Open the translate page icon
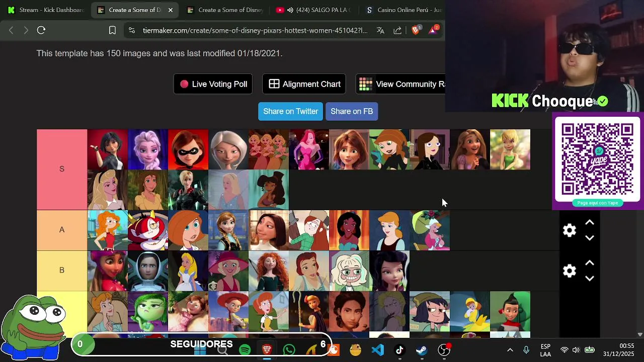Viewport: 644px width, 362px height. click(x=380, y=30)
